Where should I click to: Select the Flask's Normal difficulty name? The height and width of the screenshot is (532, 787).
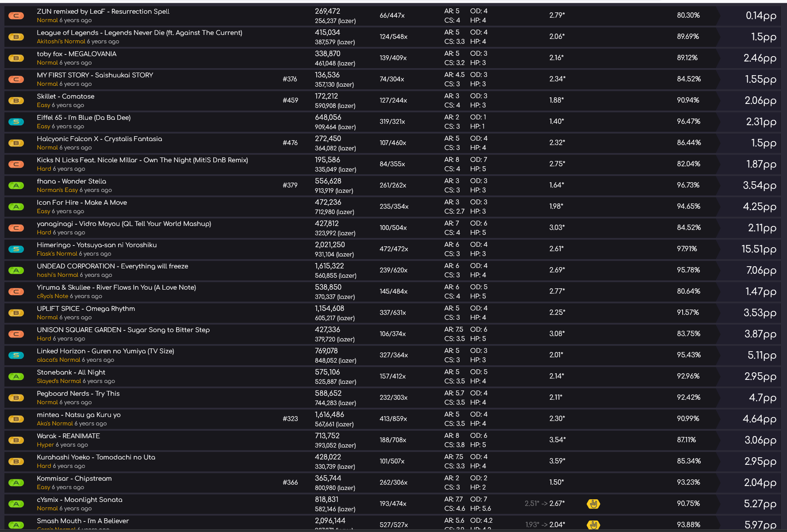coord(57,254)
